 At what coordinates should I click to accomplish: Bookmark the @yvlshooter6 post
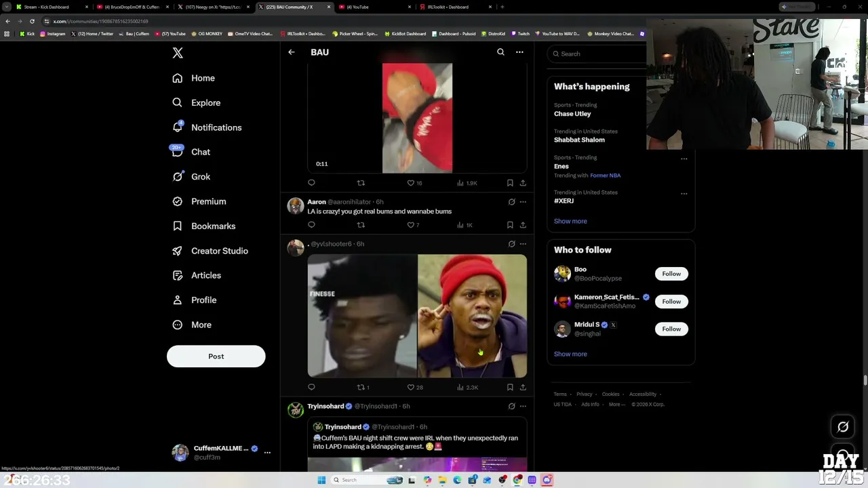click(510, 388)
